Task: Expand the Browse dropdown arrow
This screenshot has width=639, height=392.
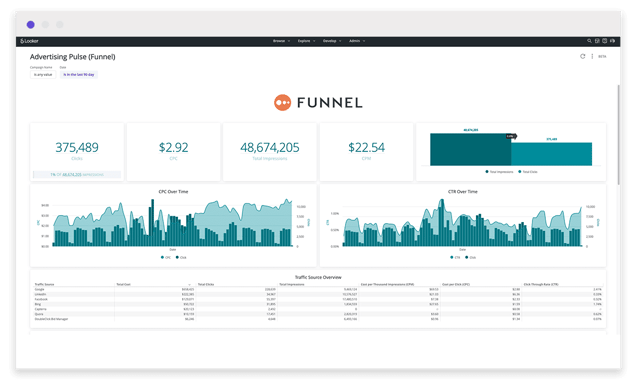Action: click(x=289, y=41)
